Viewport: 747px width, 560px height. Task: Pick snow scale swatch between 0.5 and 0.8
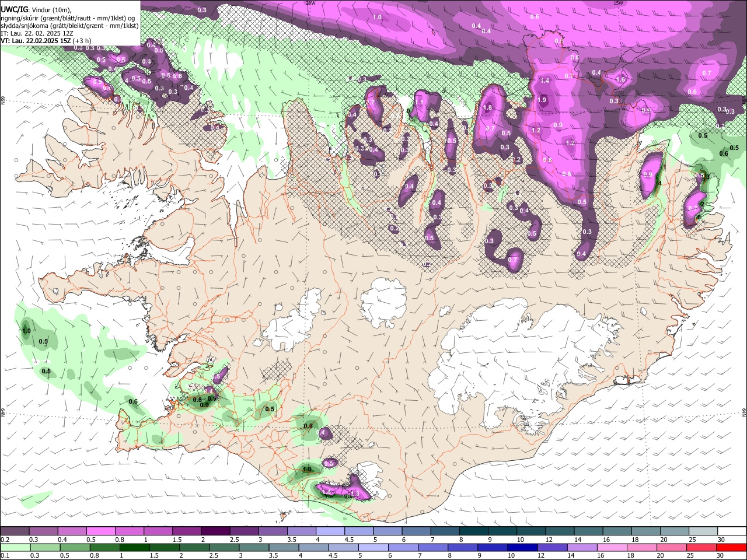(x=101, y=531)
